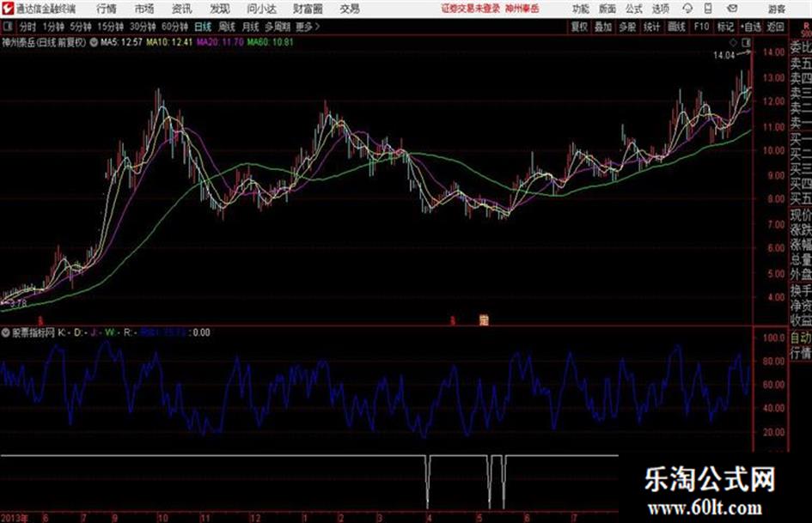Open dropdown arrow beside 股票指标网 indicator
The width and height of the screenshot is (812, 523).
click(x=6, y=332)
